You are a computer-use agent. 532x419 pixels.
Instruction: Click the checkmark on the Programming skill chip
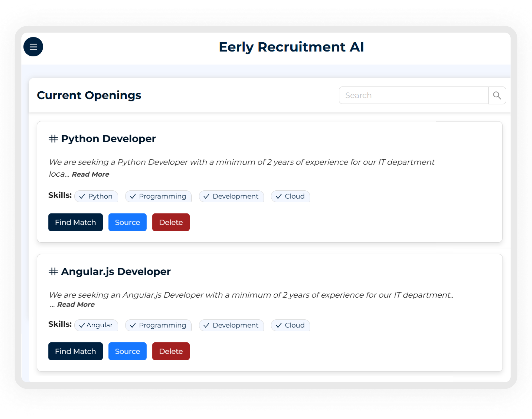pos(133,196)
